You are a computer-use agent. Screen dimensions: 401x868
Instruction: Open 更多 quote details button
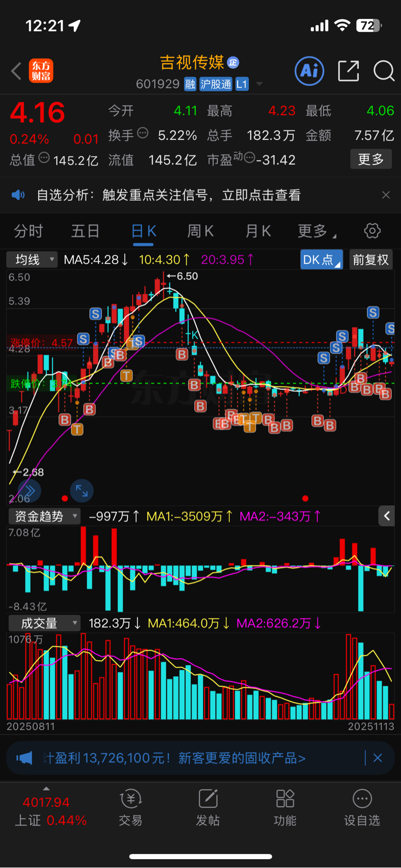[x=371, y=159]
